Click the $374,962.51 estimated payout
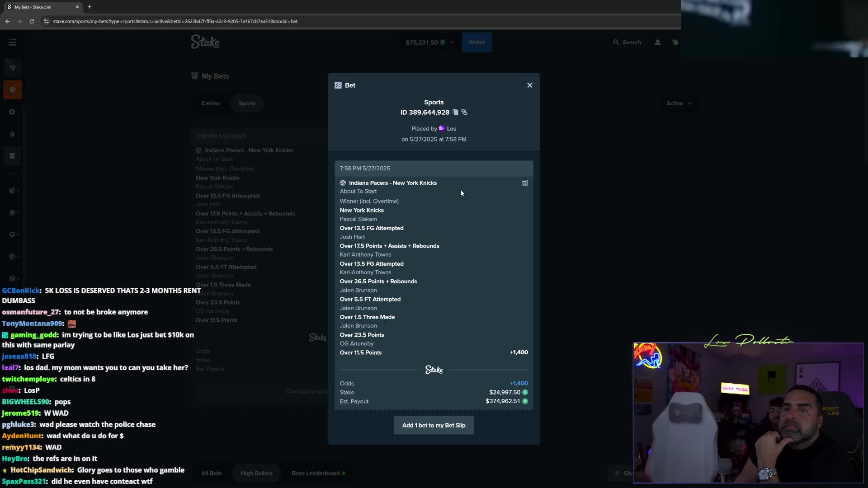This screenshot has width=868, height=488. tap(503, 401)
